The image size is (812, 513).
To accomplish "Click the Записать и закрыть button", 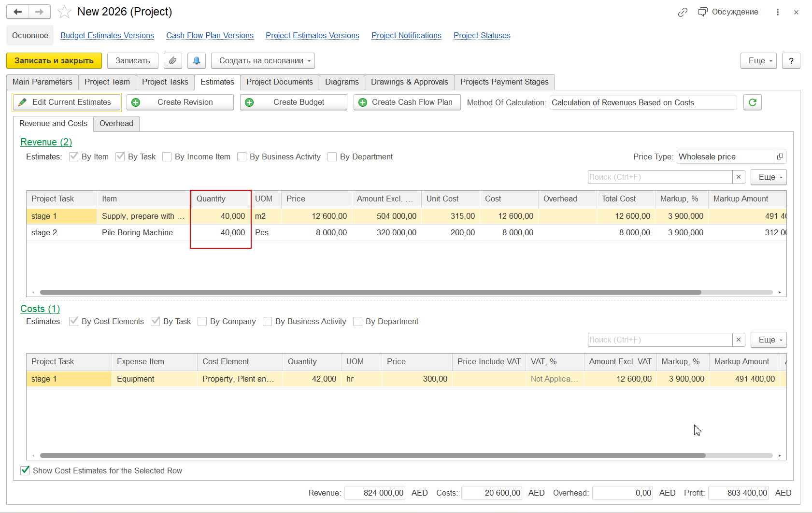I will 54,61.
